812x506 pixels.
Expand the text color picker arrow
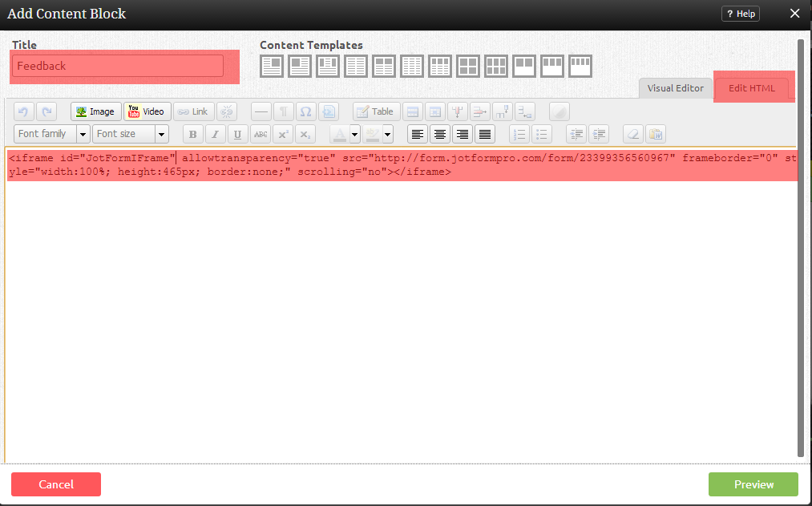point(355,134)
